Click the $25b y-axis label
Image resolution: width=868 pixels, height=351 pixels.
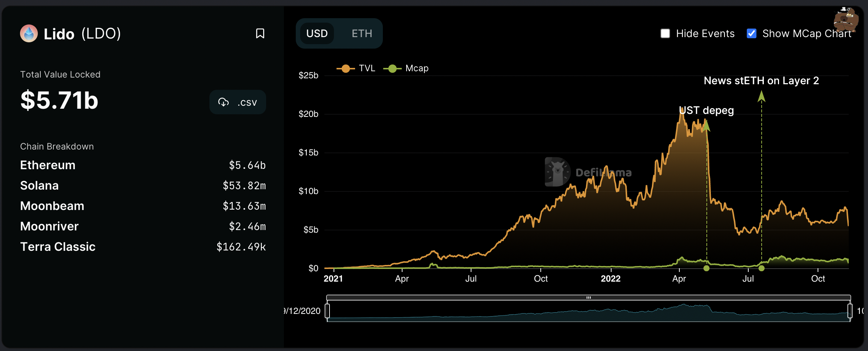308,75
